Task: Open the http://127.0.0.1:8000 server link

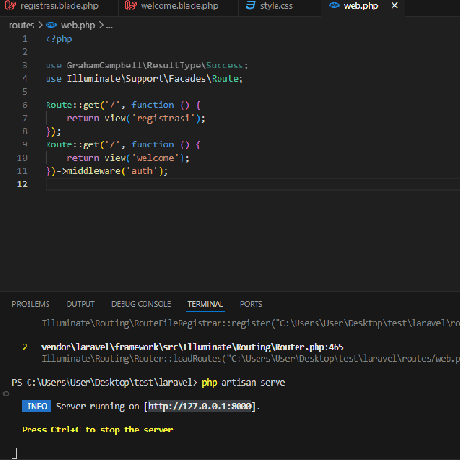Action: (200, 406)
